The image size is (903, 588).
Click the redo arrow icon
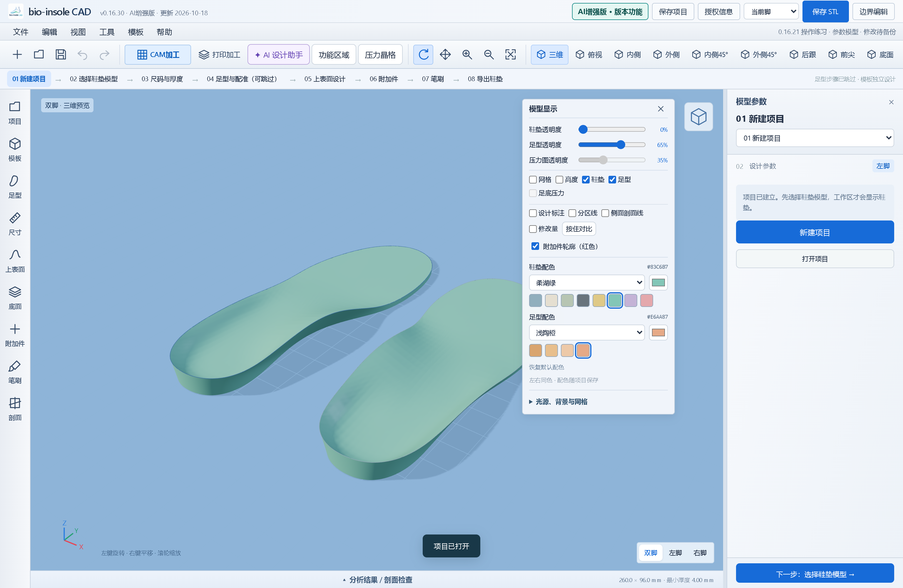click(x=104, y=55)
